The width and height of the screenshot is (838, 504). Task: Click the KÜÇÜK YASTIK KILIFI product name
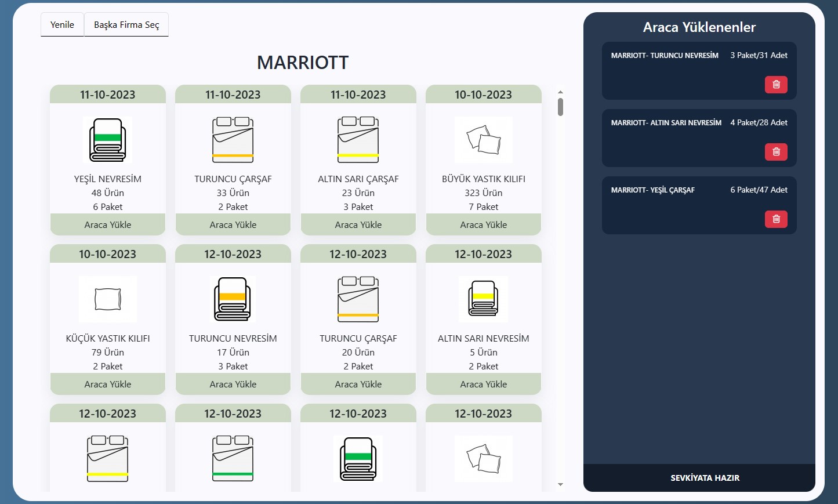[108, 339]
